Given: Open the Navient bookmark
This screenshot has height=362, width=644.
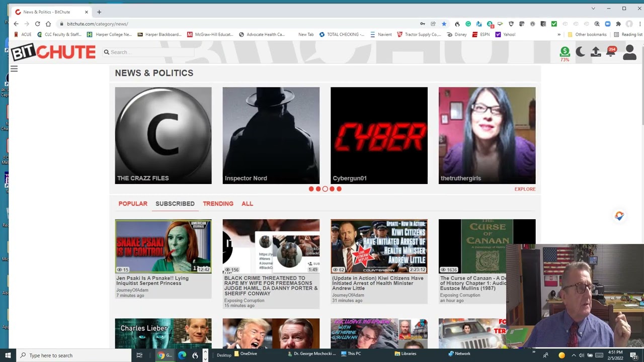Looking at the screenshot, I should coord(381,35).
